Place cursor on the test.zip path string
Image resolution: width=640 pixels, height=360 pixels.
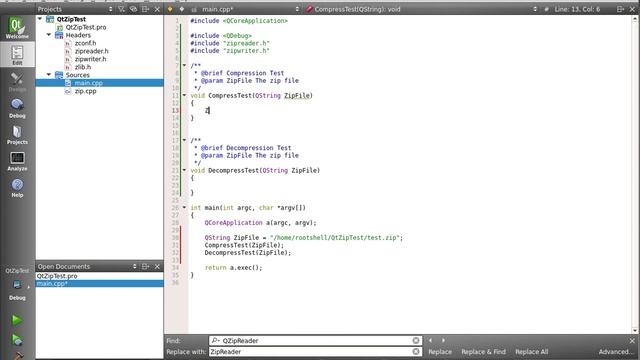[x=336, y=238]
